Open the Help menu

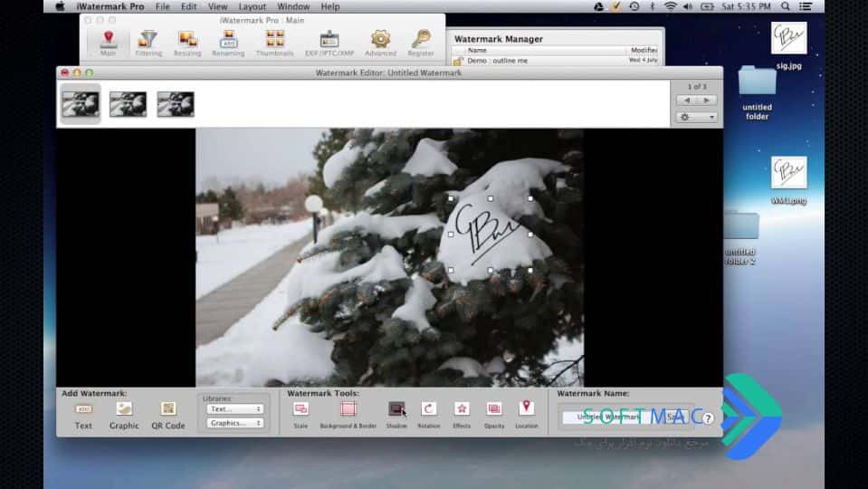[x=330, y=6]
